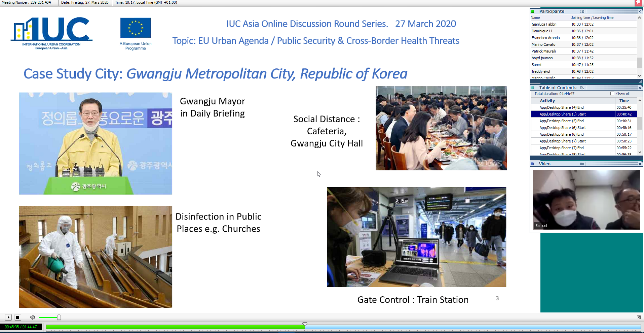Toggle the Video panel via blue indicator
The image size is (644, 333).
click(x=532, y=164)
